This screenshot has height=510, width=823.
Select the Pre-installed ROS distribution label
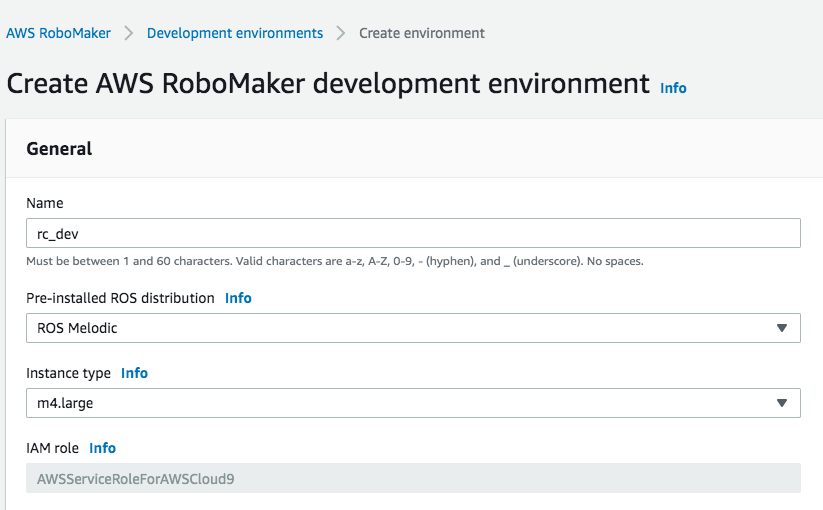[x=120, y=298]
